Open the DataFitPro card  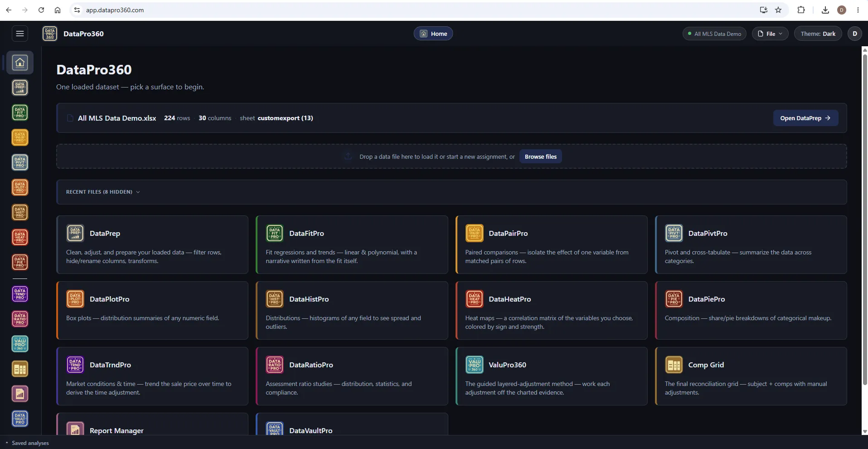coord(352,244)
